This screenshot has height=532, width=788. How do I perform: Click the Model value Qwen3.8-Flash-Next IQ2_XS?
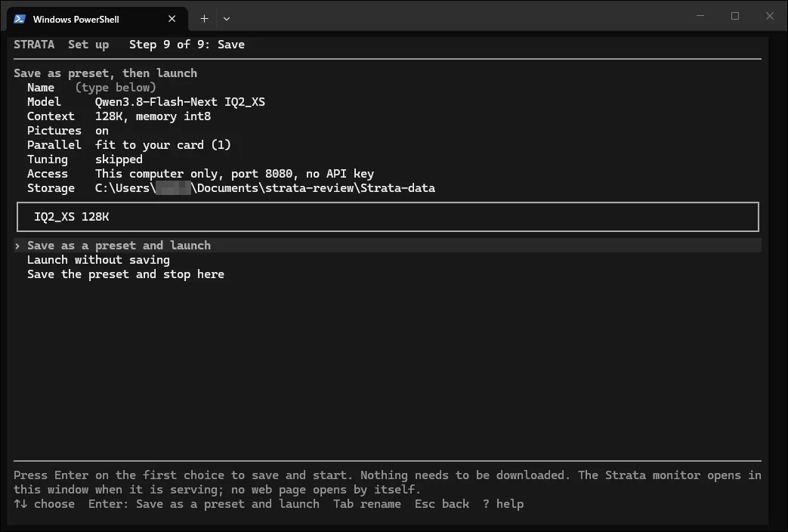180,102
